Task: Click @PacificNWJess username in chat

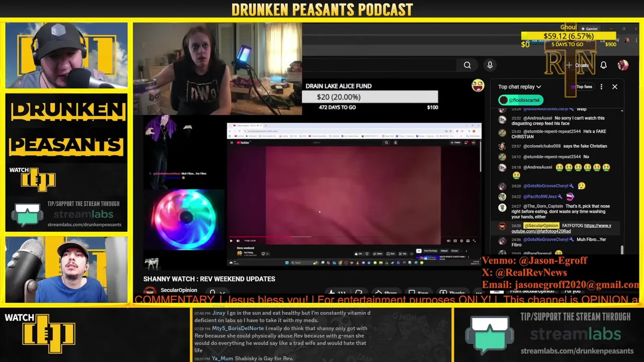Action: [x=540, y=197]
